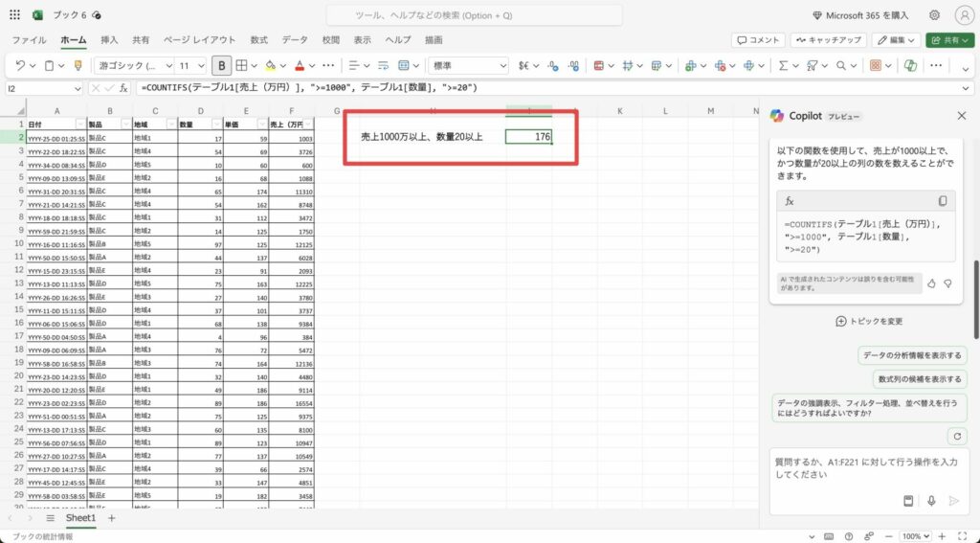980x543 pixels.
Task: Open the font name dropdown
Action: coord(133,66)
